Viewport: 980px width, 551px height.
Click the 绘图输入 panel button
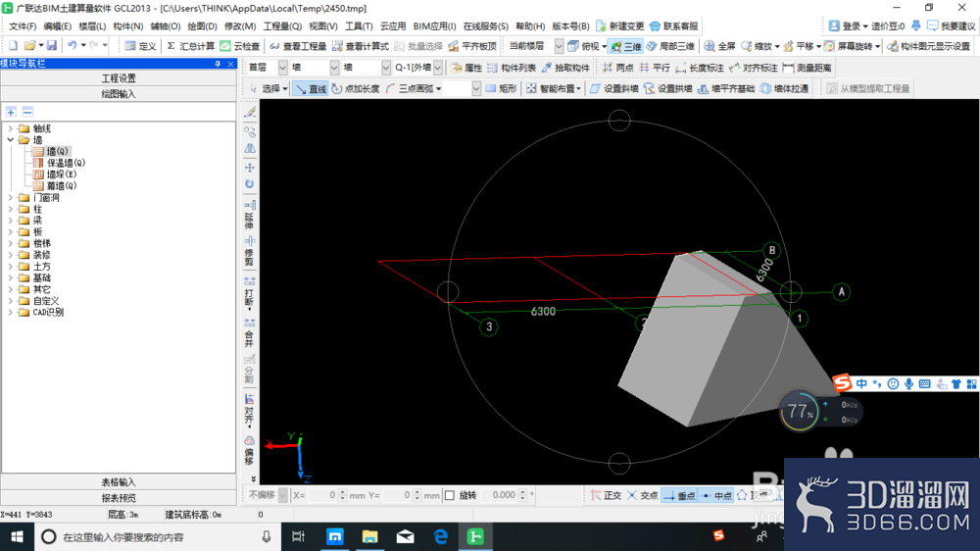coord(119,94)
